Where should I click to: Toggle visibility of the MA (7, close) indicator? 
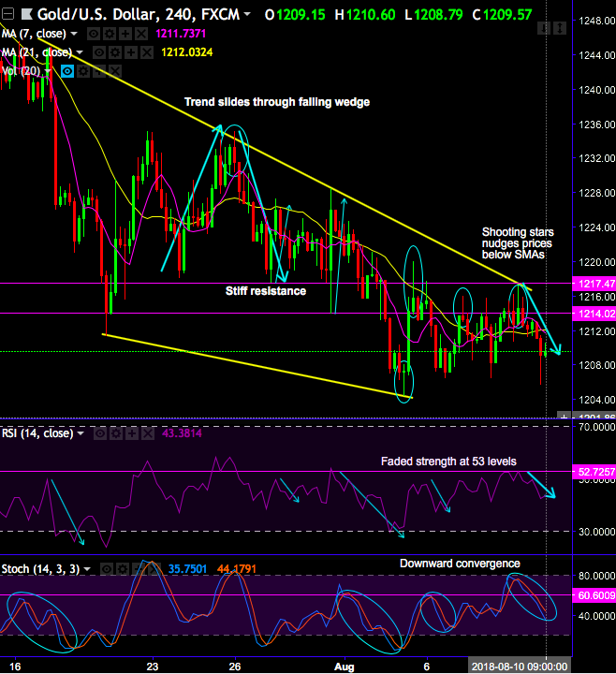94,34
